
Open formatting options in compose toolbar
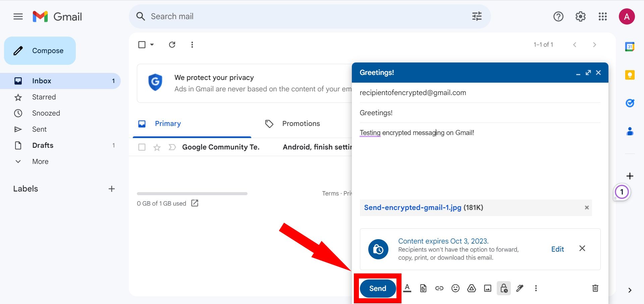tap(407, 288)
